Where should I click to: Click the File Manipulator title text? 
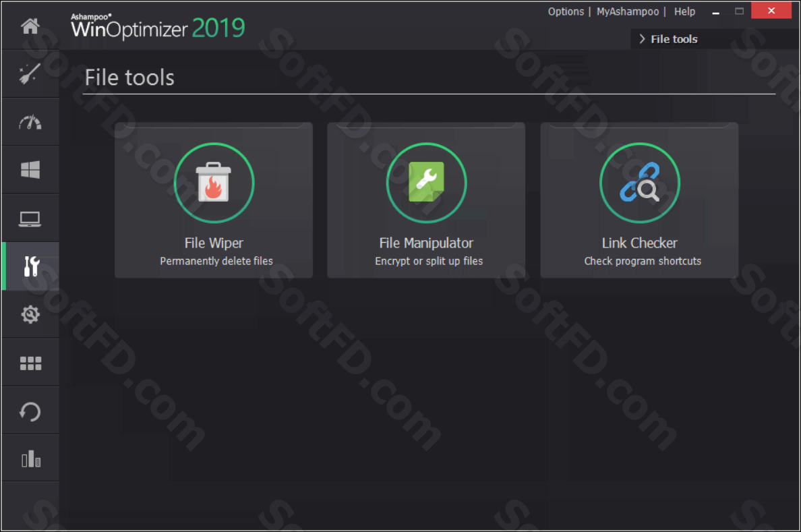tap(427, 243)
